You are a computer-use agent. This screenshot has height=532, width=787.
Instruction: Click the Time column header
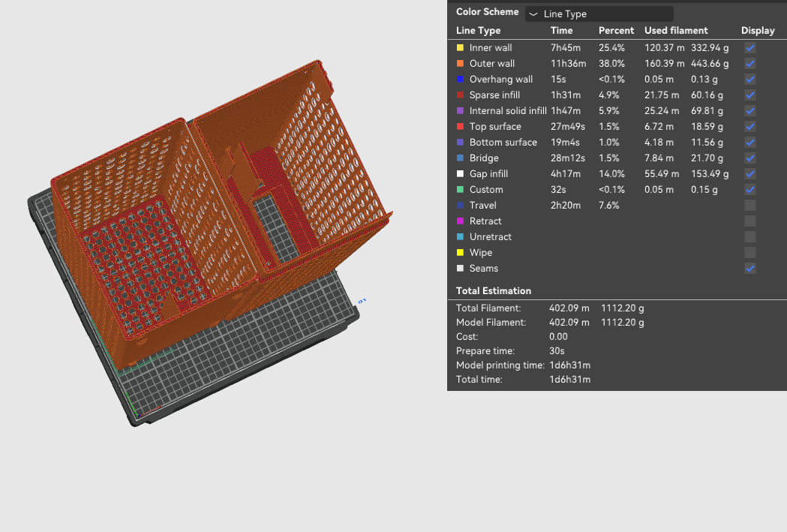coord(561,31)
